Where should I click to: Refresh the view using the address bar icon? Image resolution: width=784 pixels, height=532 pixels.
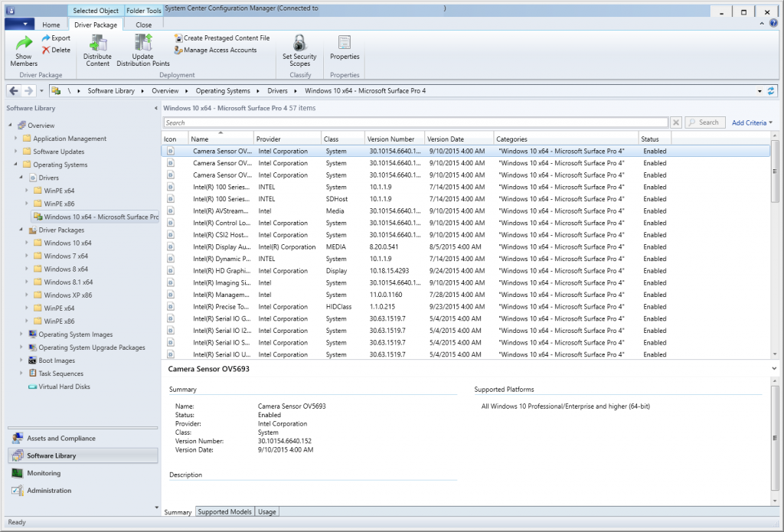(x=770, y=90)
